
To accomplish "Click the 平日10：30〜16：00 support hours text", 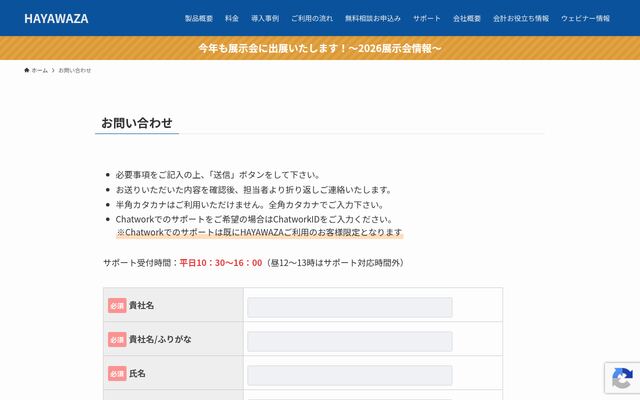I will point(221,263).
